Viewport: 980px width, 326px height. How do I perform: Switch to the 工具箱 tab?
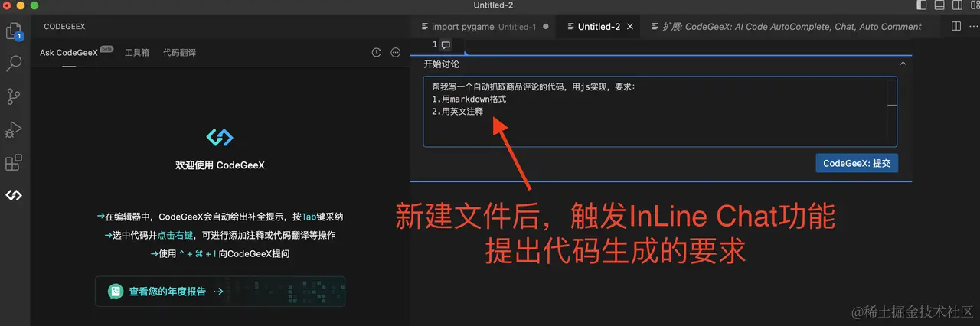[137, 53]
